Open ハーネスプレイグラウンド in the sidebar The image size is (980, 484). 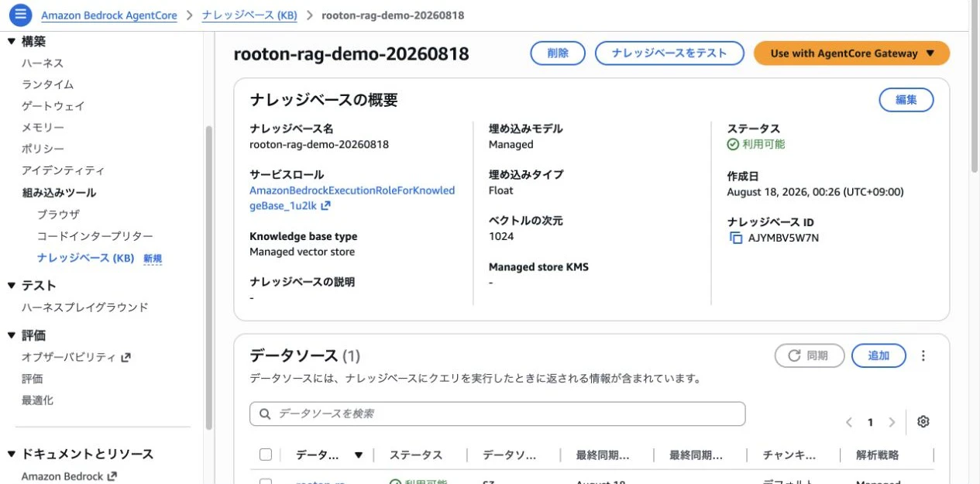[x=84, y=307]
